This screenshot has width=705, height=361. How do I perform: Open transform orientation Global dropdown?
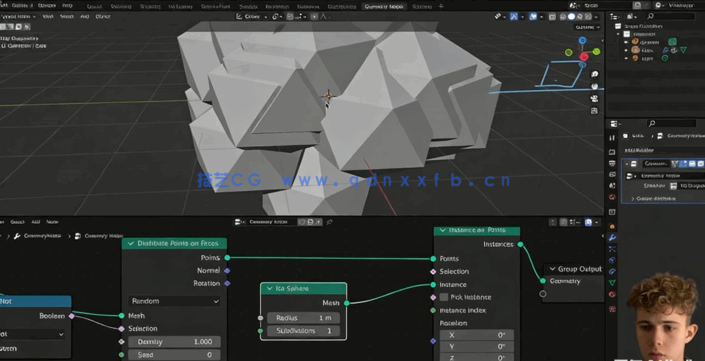[x=251, y=17]
